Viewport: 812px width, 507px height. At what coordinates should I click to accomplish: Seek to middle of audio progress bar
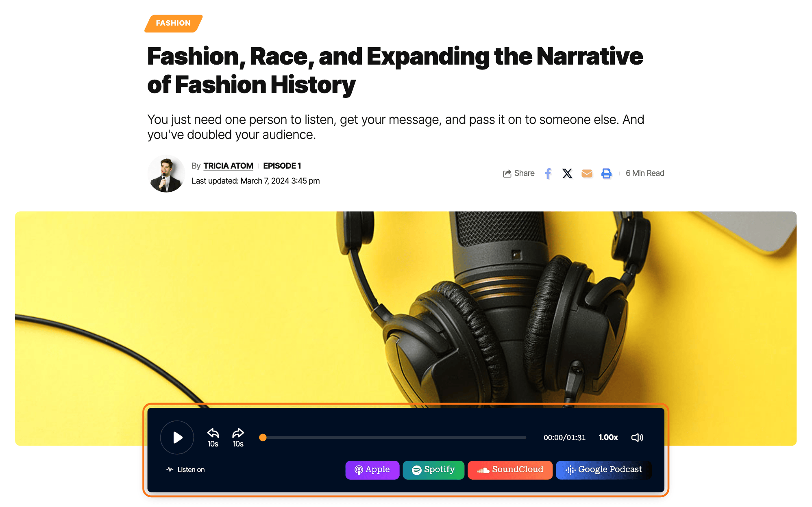[394, 438]
